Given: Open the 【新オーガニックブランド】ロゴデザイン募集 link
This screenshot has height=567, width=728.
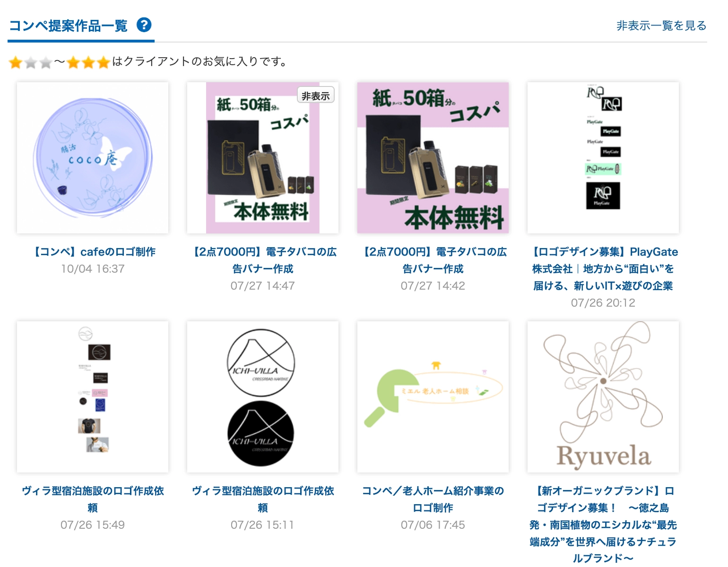Looking at the screenshot, I should [x=603, y=524].
